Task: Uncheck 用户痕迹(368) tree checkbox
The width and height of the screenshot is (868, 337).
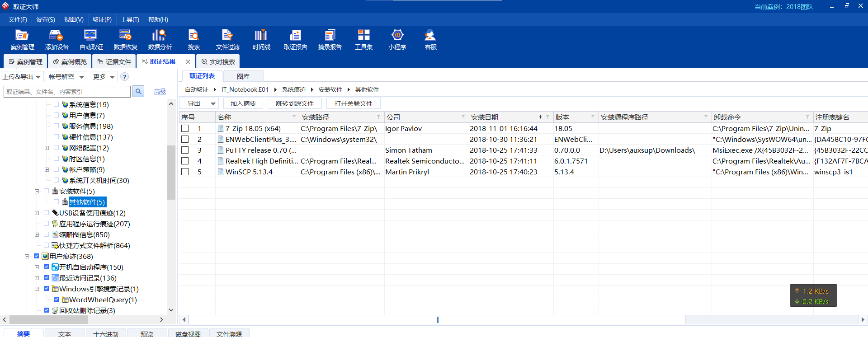Action: tap(37, 256)
